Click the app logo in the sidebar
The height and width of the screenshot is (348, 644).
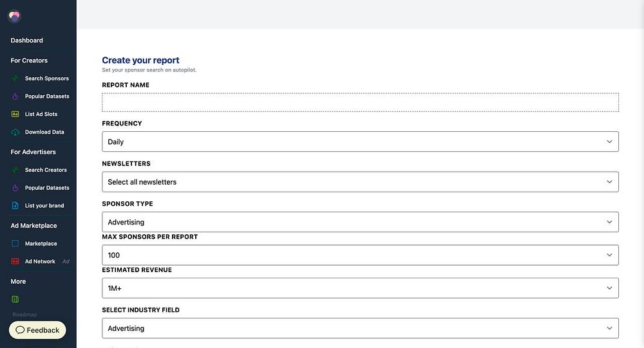tap(14, 17)
